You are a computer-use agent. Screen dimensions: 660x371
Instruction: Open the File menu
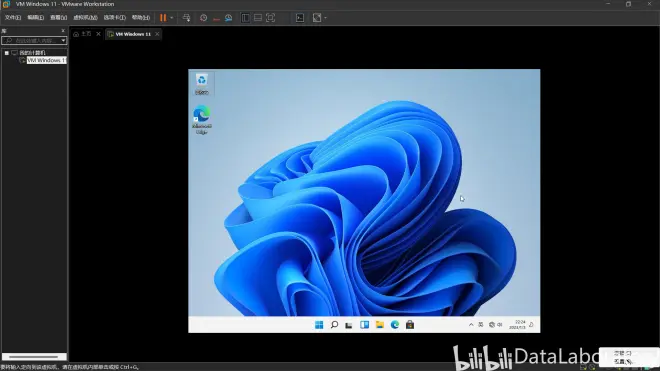click(x=13, y=18)
